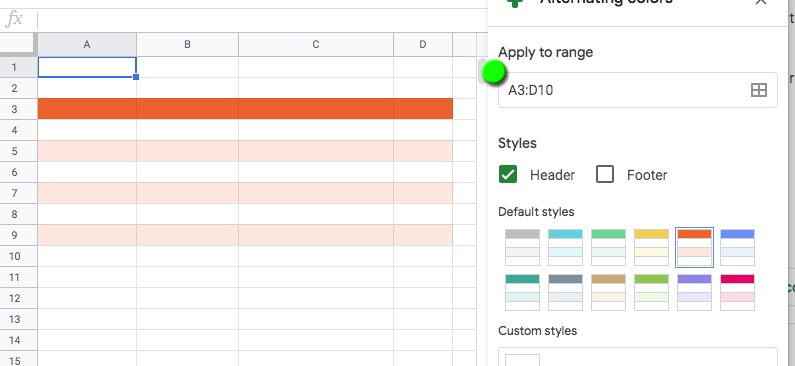
Task: Enable the Footer checkbox
Action: click(605, 174)
